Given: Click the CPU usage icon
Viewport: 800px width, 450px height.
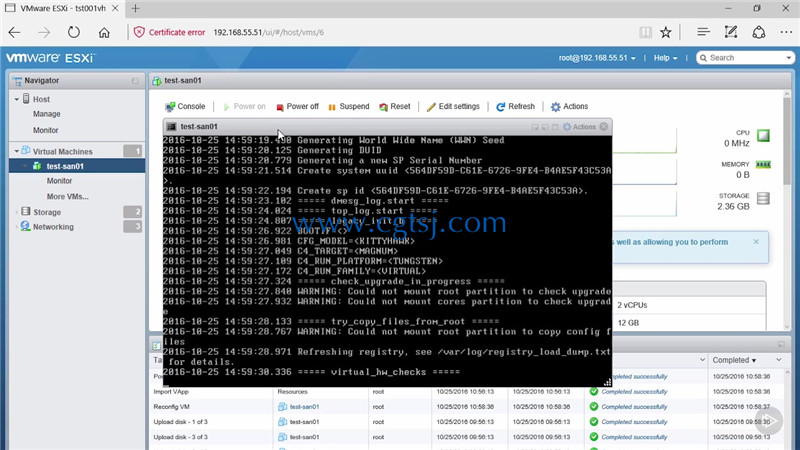Looking at the screenshot, I should (763, 136).
